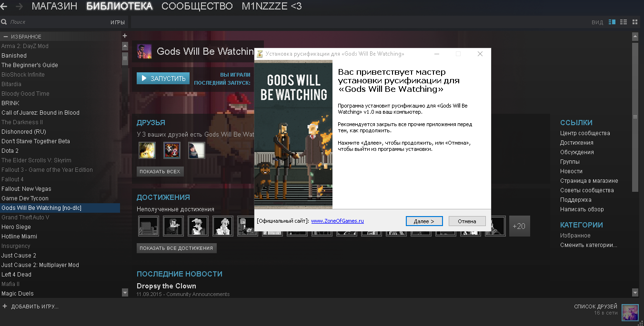Open the МАГАЗИН tab

54,6
